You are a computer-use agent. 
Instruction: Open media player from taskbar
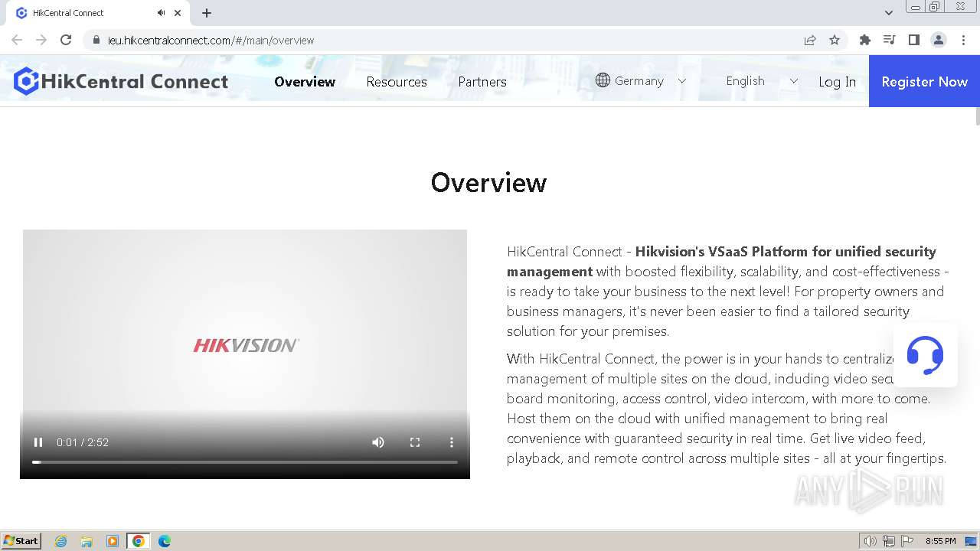(x=113, y=541)
